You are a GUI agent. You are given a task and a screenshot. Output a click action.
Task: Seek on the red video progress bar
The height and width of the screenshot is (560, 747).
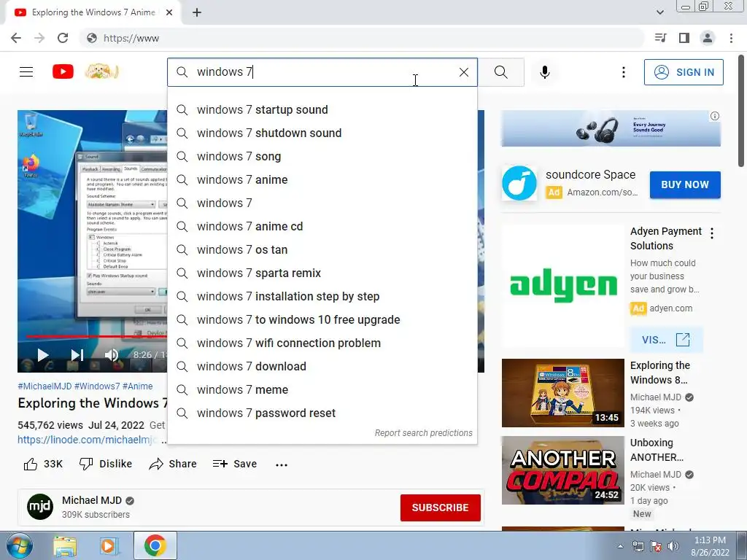click(x=97, y=336)
